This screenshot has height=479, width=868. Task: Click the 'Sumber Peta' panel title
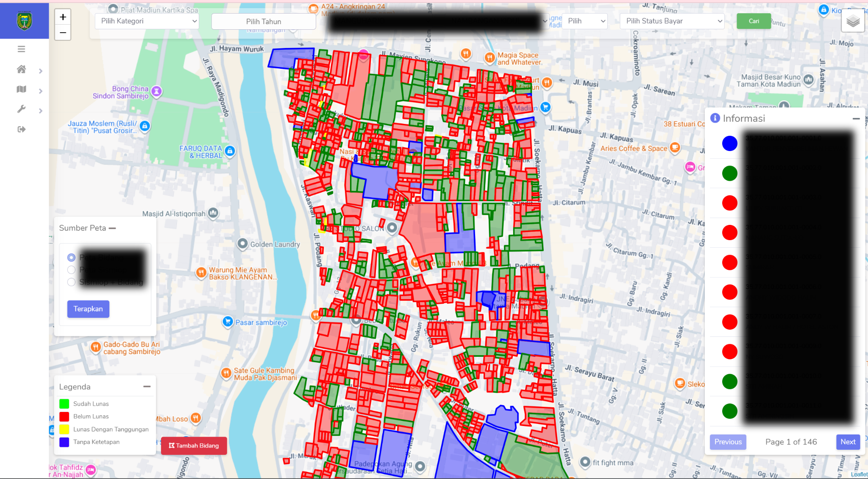[x=83, y=228]
